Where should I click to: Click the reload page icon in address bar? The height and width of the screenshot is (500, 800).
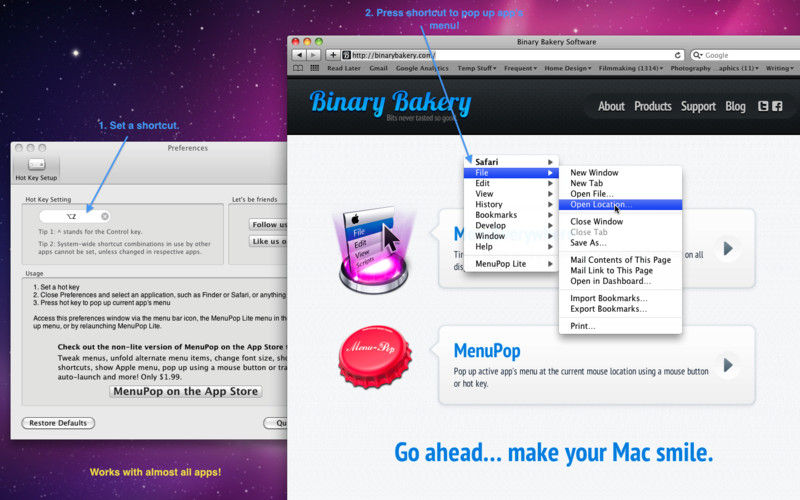678,55
